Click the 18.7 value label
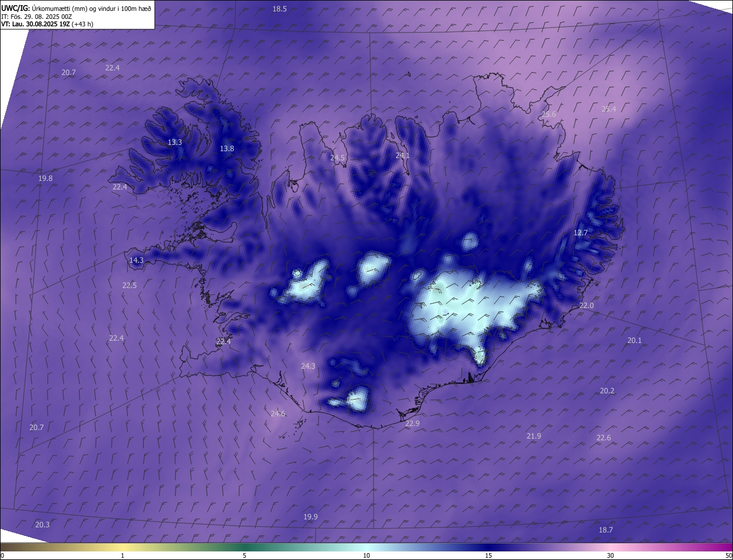The height and width of the screenshot is (560, 733). 606,530
